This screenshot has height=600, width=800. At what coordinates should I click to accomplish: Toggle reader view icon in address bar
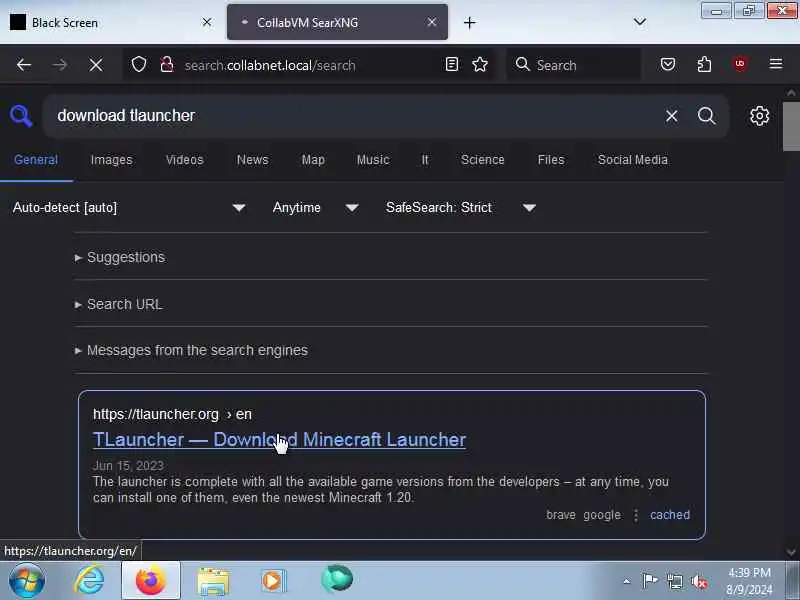pyautogui.click(x=452, y=64)
